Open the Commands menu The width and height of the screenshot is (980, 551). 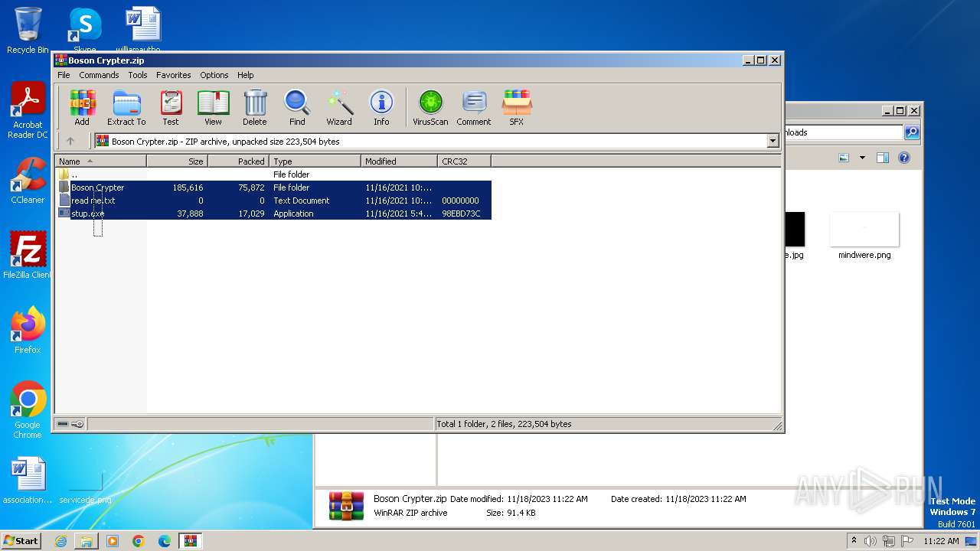pyautogui.click(x=99, y=75)
